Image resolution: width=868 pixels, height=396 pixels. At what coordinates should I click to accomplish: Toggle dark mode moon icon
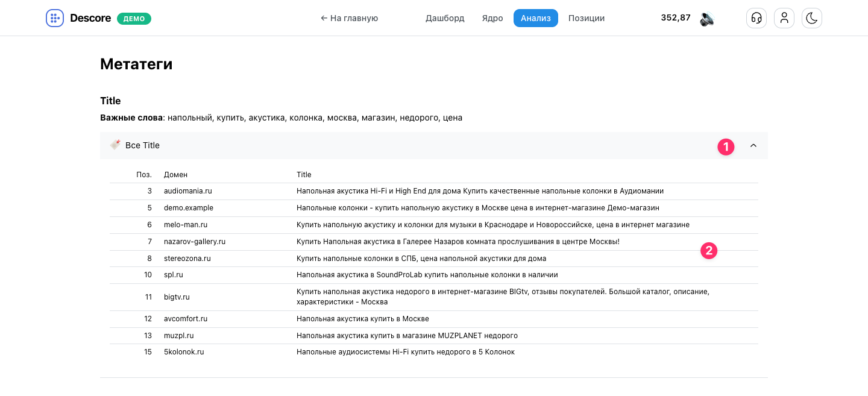click(812, 18)
